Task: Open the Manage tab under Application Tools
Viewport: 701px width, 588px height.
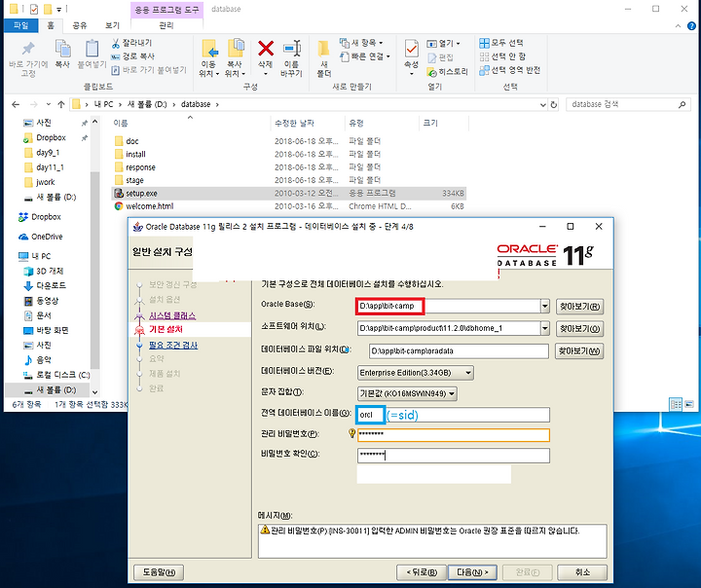Action: (166, 25)
